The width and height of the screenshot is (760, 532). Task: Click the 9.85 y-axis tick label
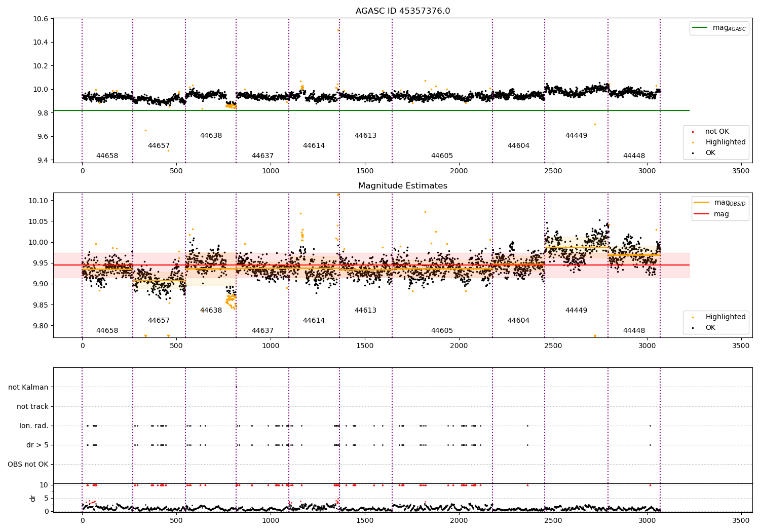point(41,305)
